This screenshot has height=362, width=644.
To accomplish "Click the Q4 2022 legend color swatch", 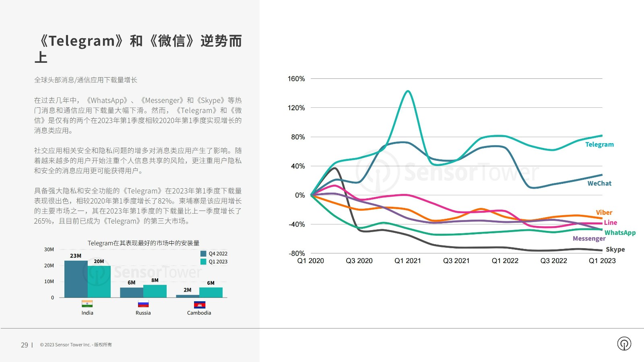I will pyautogui.click(x=203, y=254).
